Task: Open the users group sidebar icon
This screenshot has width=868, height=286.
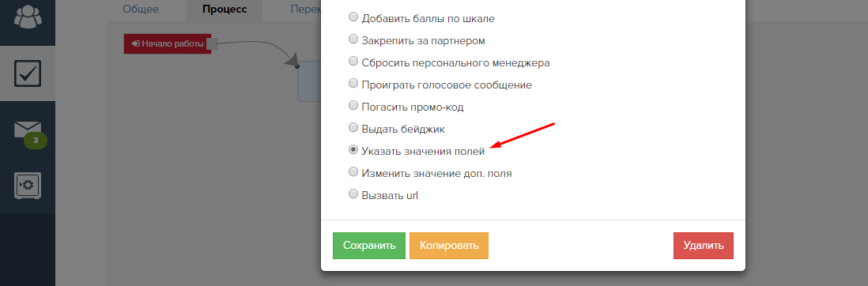Action: pyautogui.click(x=27, y=17)
